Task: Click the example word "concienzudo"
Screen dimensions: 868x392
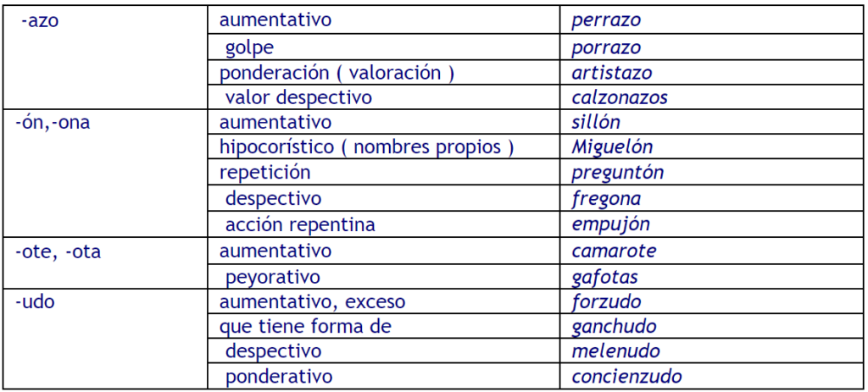Action: (626, 377)
